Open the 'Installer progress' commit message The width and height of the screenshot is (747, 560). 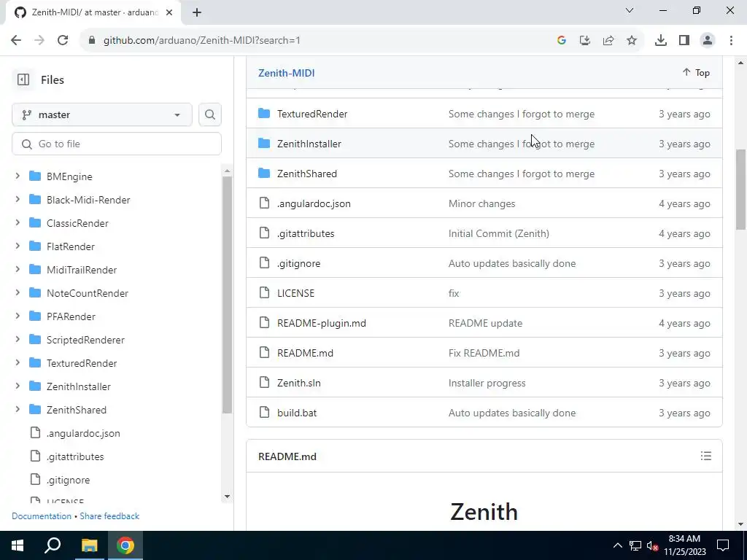tap(487, 383)
